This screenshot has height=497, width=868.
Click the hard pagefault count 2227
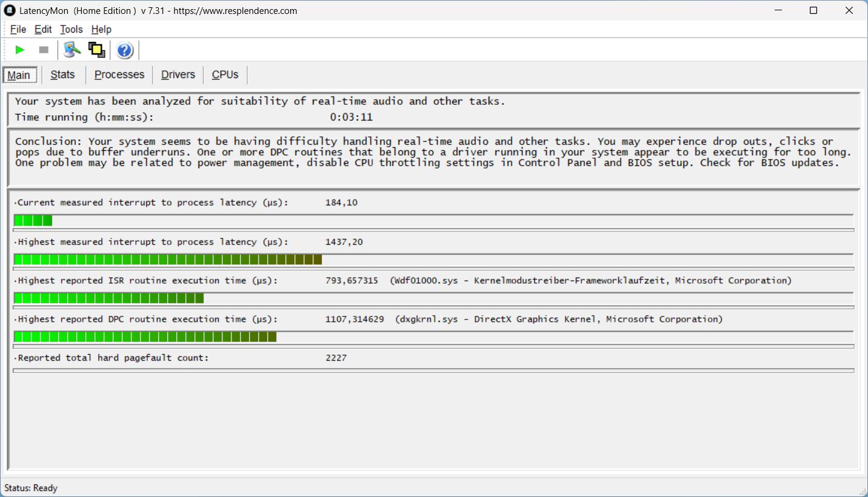tap(336, 358)
